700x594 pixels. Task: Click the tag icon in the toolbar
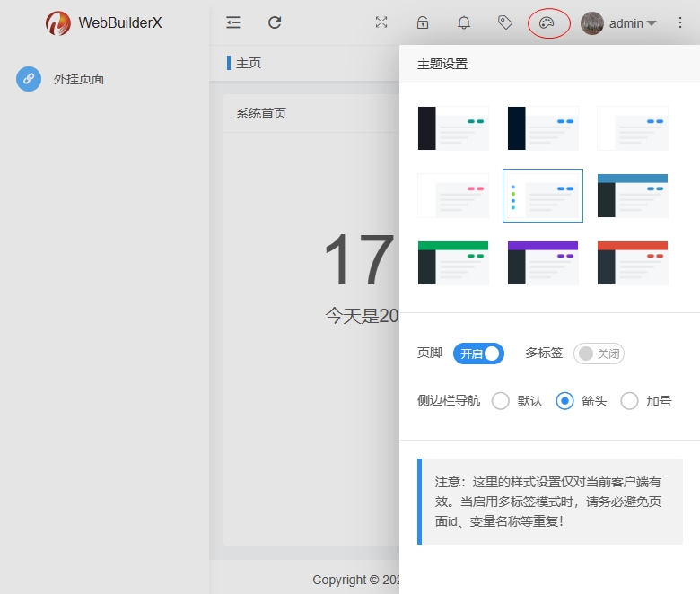(x=505, y=22)
